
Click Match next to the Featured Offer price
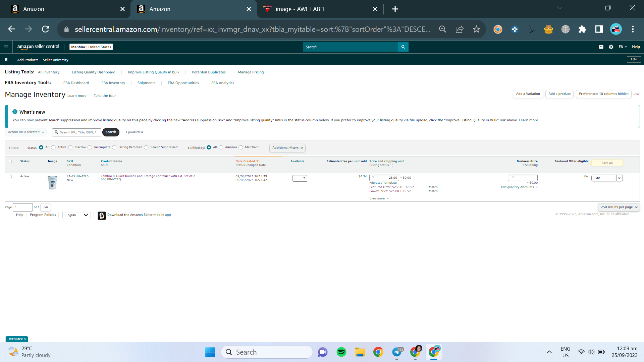tap(433, 187)
